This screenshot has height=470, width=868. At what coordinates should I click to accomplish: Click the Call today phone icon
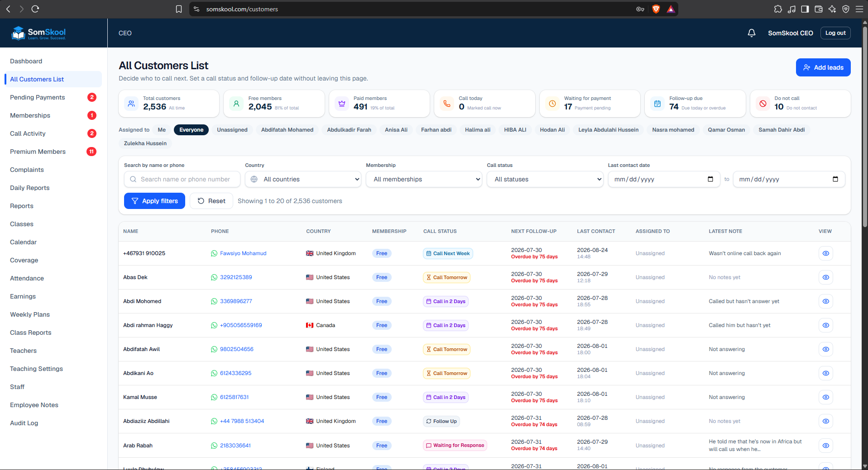pyautogui.click(x=447, y=104)
